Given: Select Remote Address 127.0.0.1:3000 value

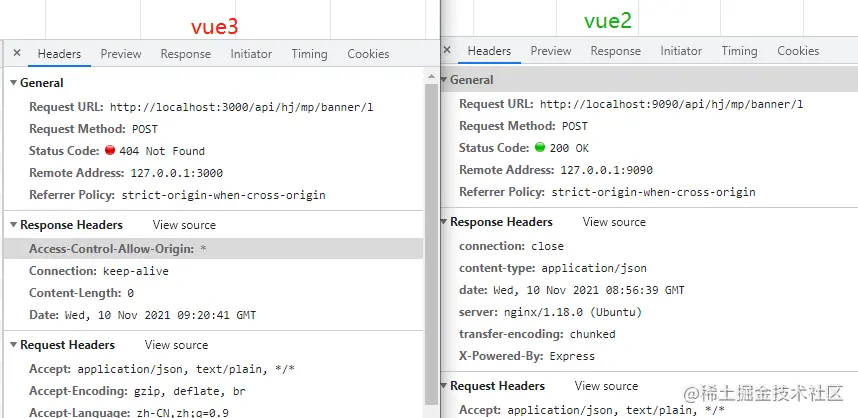Looking at the screenshot, I should [x=176, y=173].
